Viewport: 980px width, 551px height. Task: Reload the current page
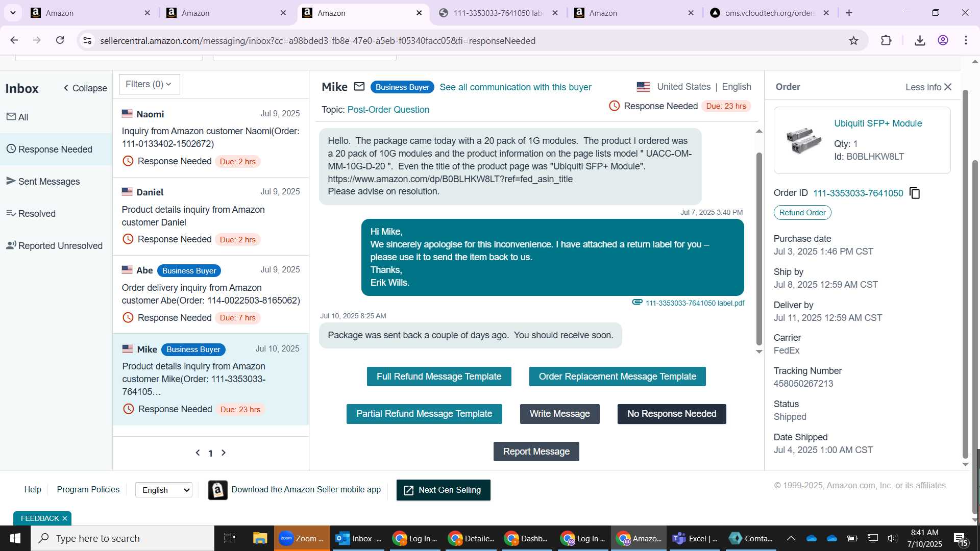(x=60, y=40)
